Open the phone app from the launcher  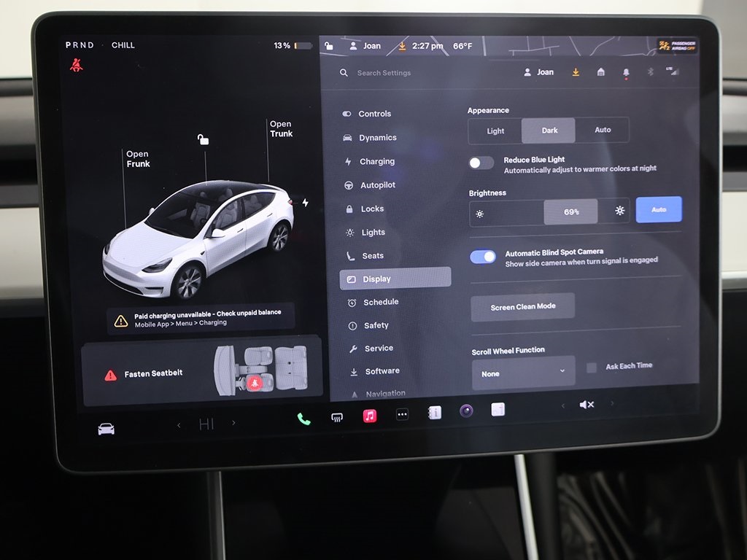tap(303, 417)
